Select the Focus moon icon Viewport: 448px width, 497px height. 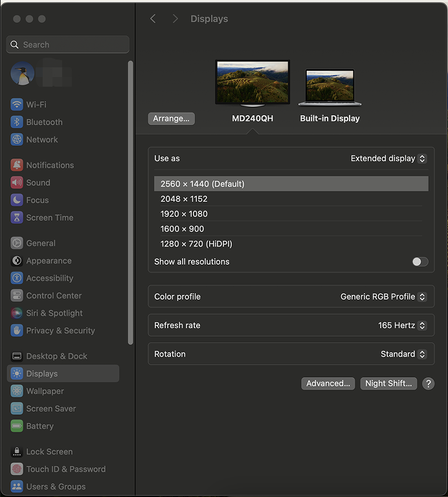[x=17, y=200]
